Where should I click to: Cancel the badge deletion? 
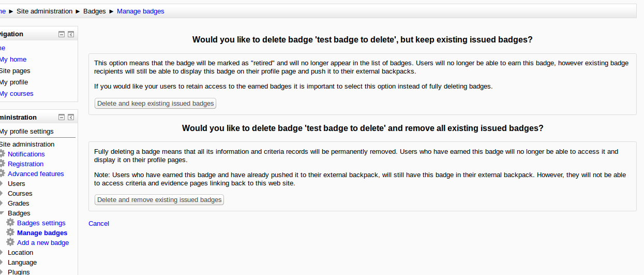(x=99, y=224)
